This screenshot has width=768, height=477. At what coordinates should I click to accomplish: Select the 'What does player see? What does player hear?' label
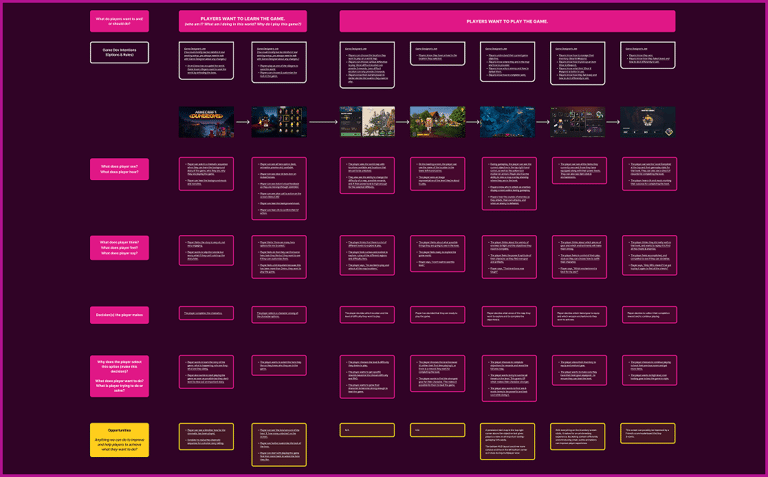coord(120,169)
